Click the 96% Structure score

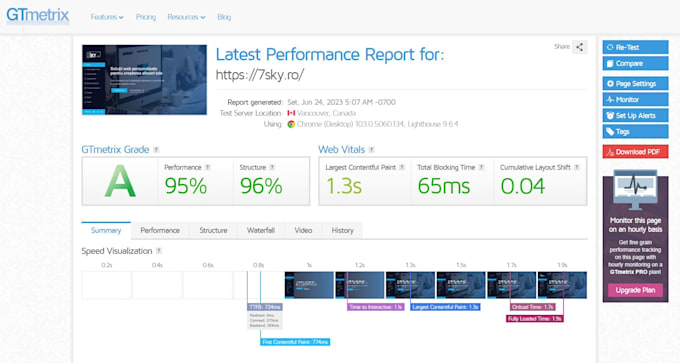point(261,186)
